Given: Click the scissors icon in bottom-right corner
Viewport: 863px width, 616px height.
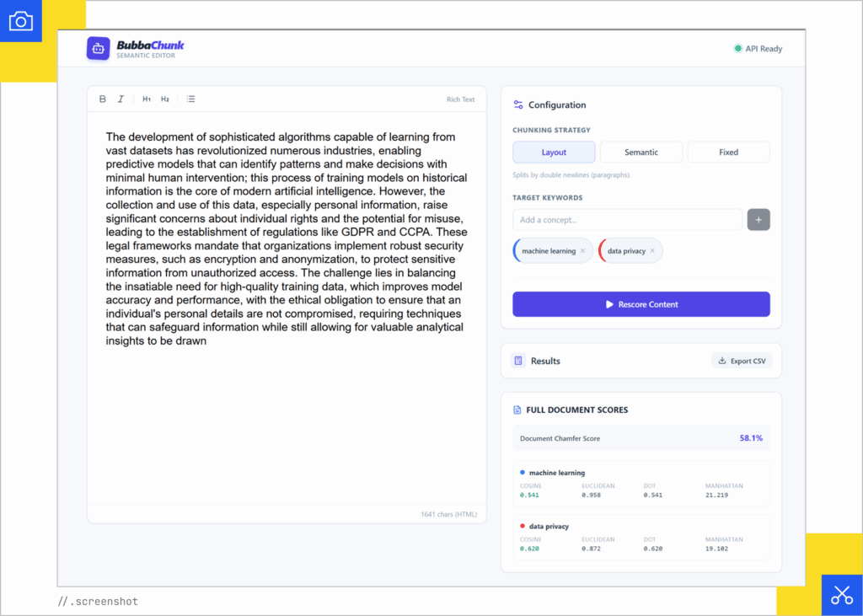Looking at the screenshot, I should 841,595.
